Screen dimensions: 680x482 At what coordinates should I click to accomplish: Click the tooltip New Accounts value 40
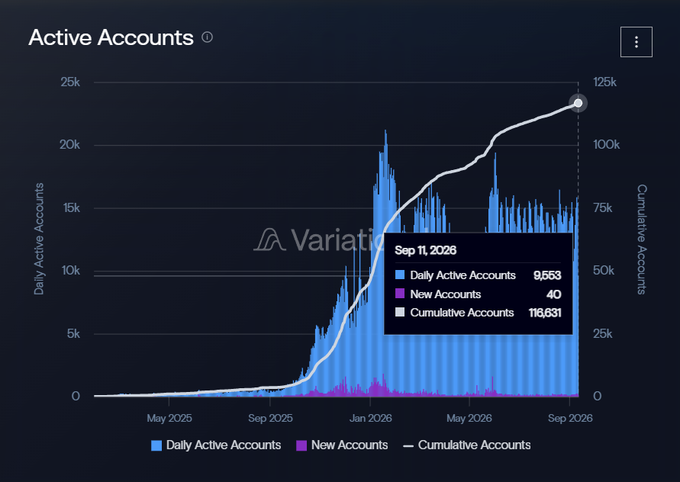554,295
